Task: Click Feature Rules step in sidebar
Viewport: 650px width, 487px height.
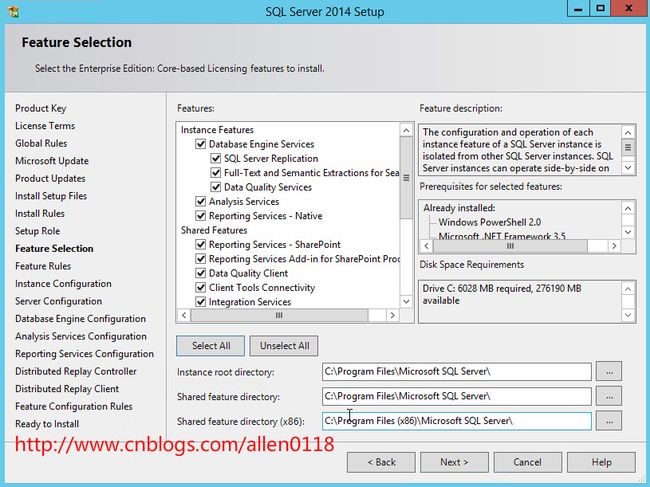Action: point(43,266)
